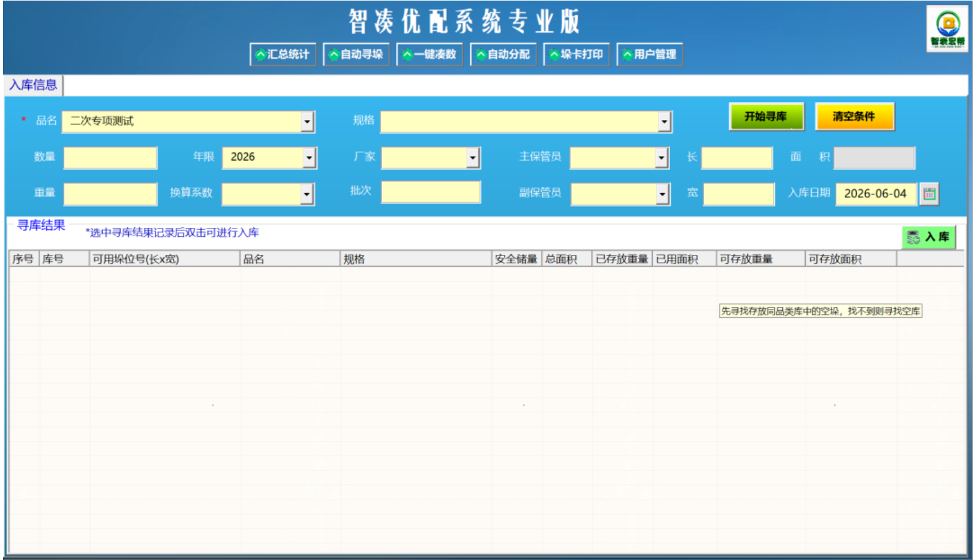Expand the 副保管员 dropdown arrow
The width and height of the screenshot is (973, 560).
(662, 194)
